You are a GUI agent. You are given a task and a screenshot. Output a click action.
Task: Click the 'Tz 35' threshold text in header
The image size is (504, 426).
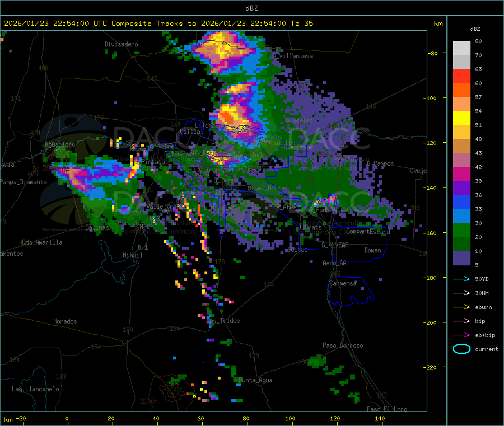(x=301, y=24)
